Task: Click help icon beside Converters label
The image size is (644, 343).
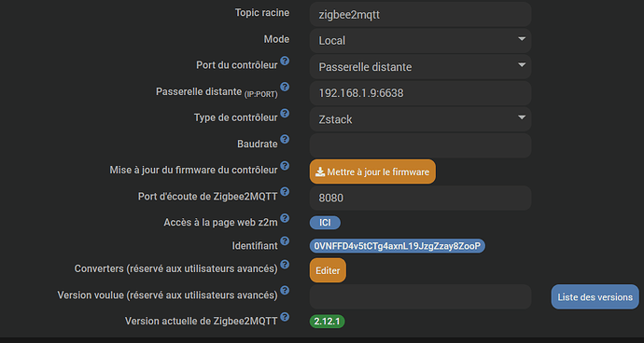Action: click(285, 264)
